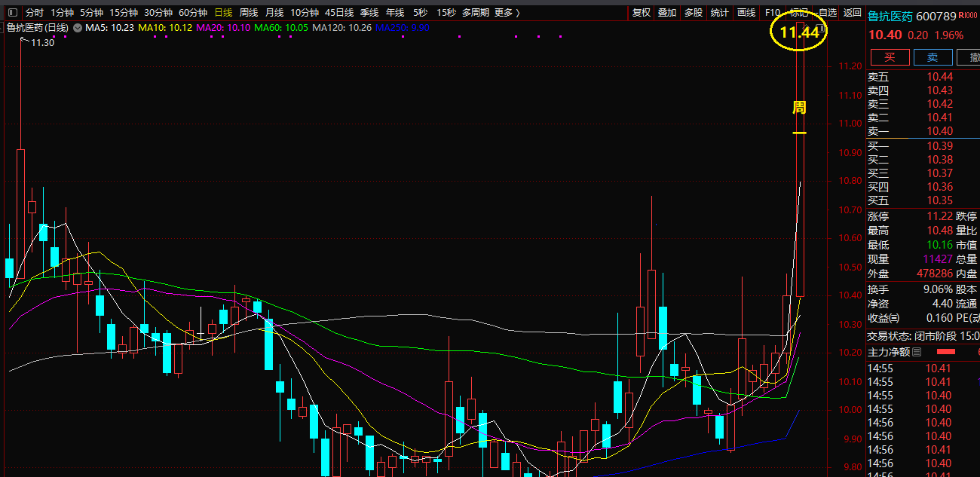Open the 多股 multi-stock view
The image size is (980, 477).
694,13
